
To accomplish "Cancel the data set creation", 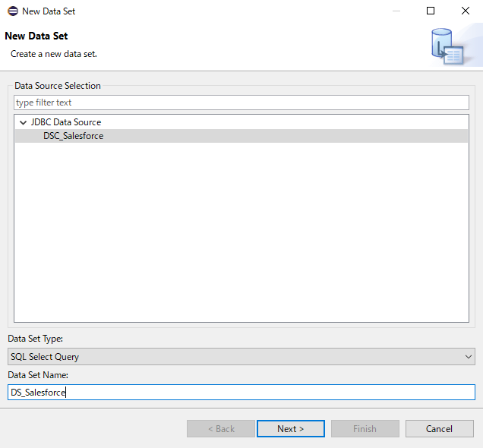I will point(439,428).
